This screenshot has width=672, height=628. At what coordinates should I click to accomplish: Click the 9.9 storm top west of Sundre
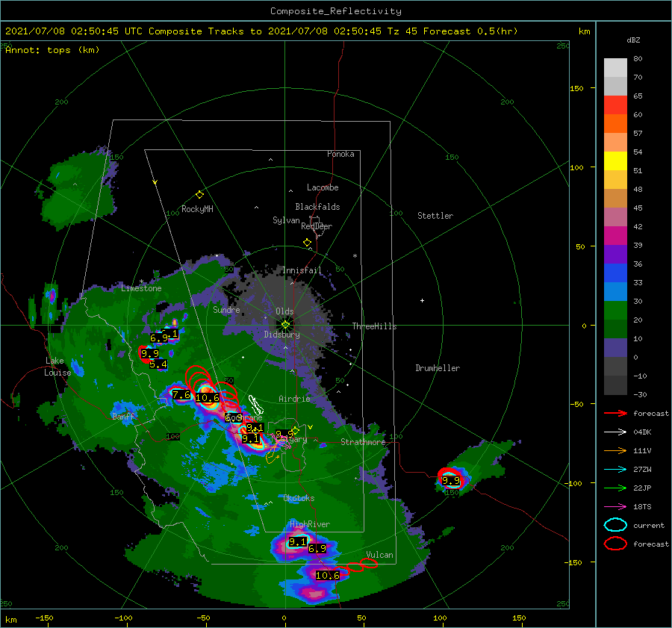[x=150, y=354]
